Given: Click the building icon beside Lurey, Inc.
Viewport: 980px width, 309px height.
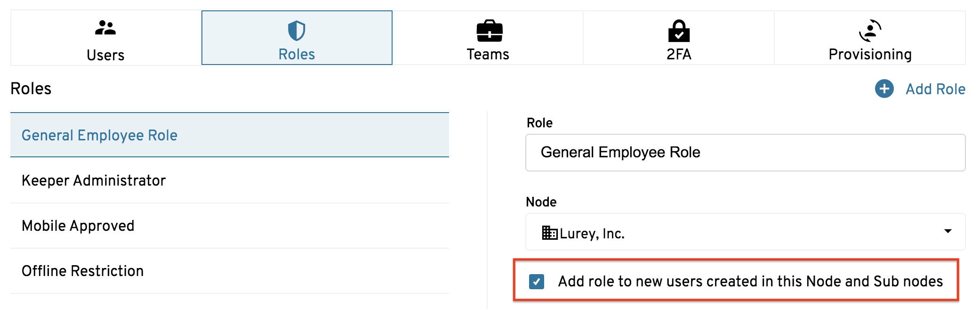Looking at the screenshot, I should click(x=549, y=233).
